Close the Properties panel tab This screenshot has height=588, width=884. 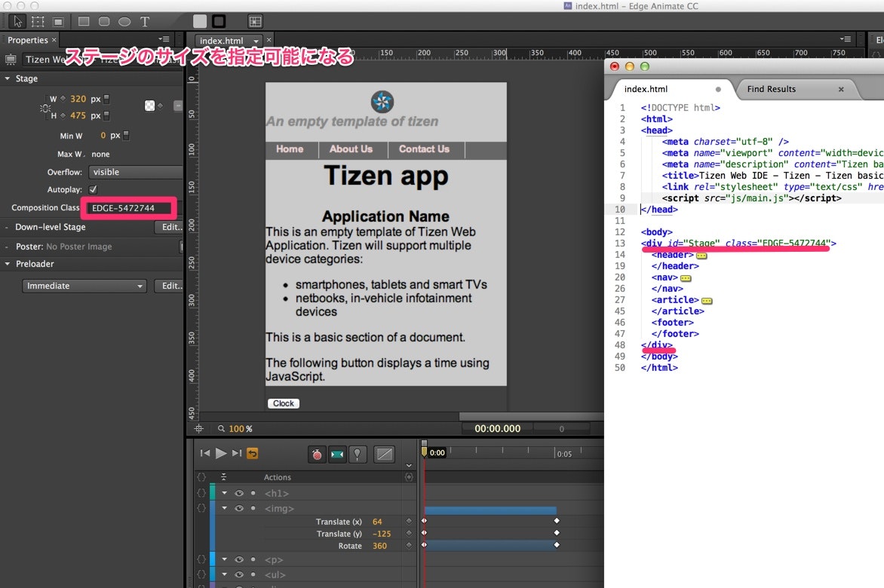pyautogui.click(x=54, y=40)
